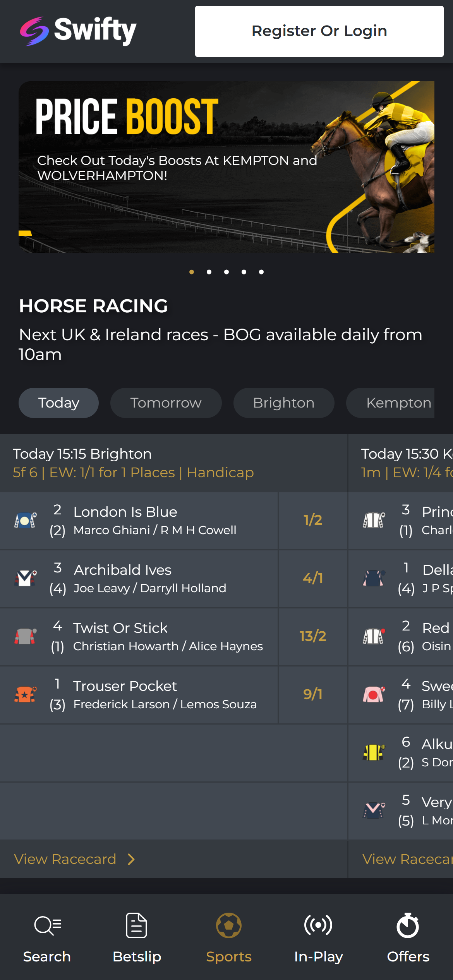Jump to the second banner slide dot
This screenshot has width=453, height=980.
(209, 272)
